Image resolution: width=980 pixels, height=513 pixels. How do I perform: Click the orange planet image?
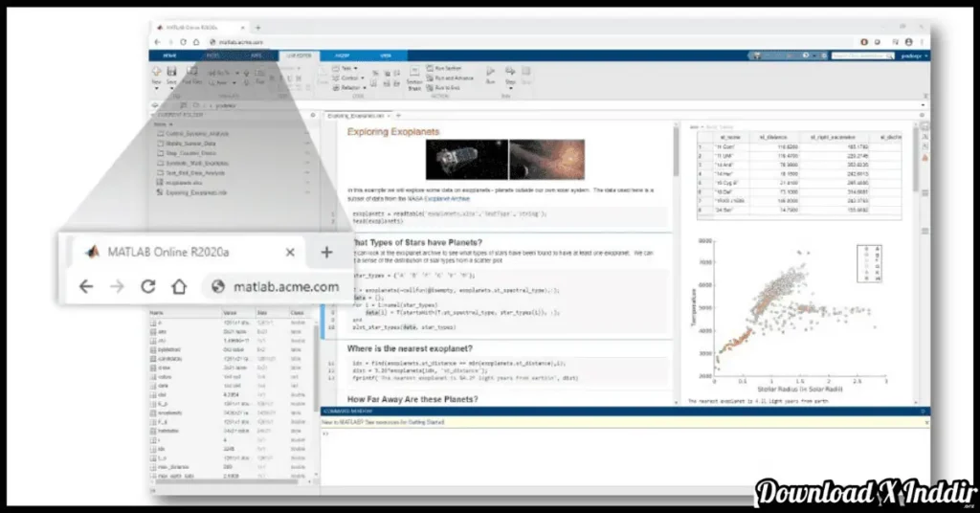click(x=546, y=159)
